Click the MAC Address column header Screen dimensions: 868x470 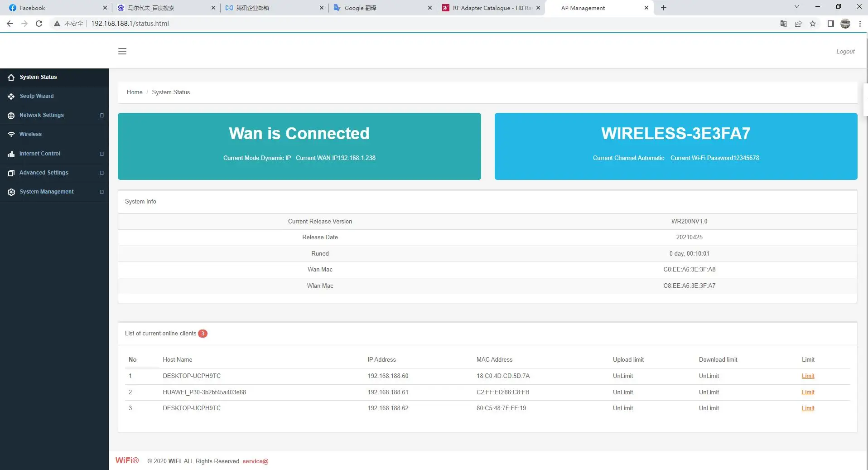point(494,360)
